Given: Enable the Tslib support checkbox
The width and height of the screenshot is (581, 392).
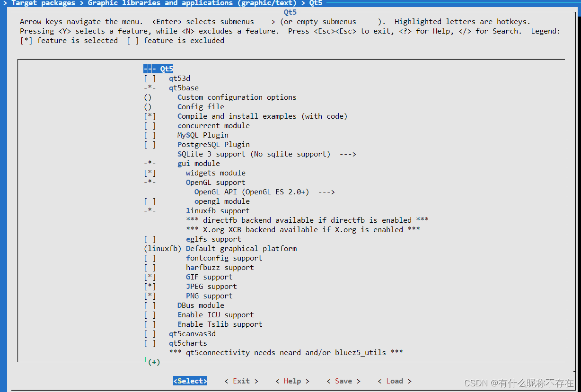Looking at the screenshot, I should pyautogui.click(x=150, y=324).
